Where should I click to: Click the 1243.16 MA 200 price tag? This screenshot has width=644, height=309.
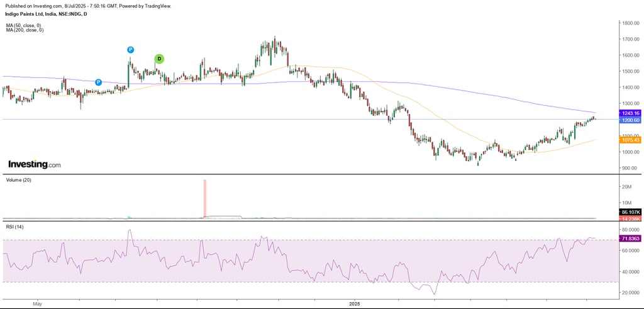[x=629, y=113]
